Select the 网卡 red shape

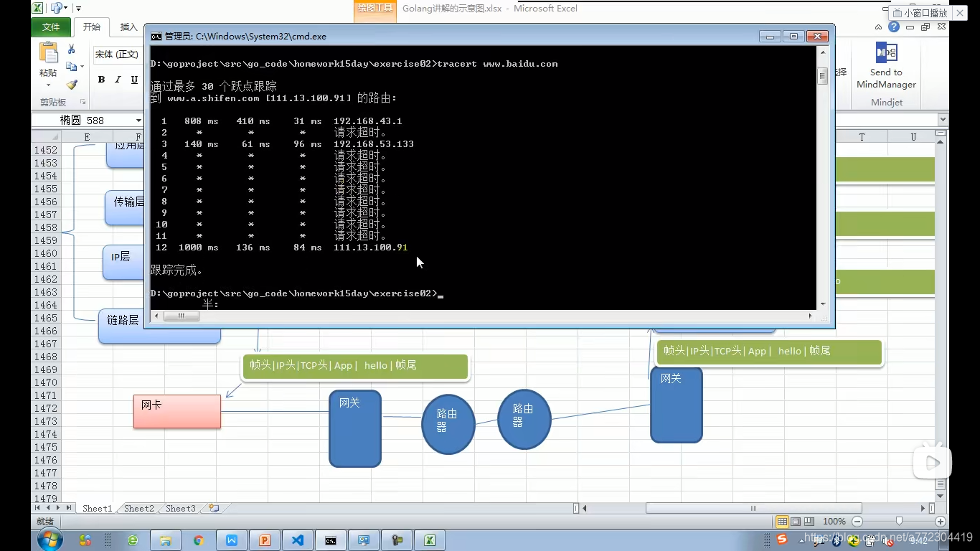pyautogui.click(x=177, y=411)
